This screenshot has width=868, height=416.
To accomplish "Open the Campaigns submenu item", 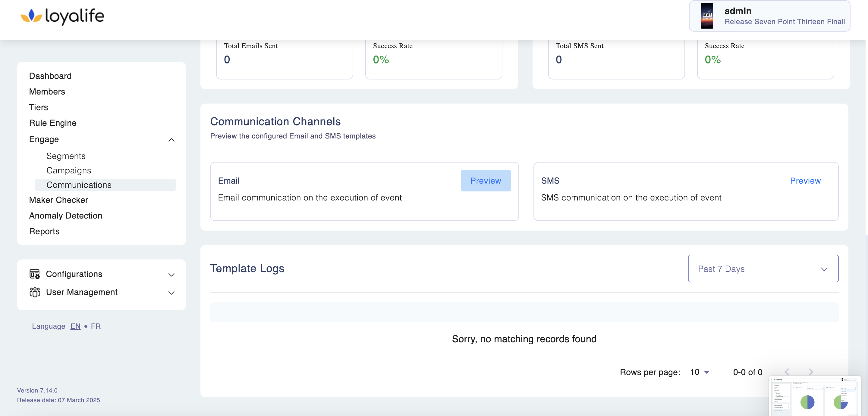I will pos(69,170).
